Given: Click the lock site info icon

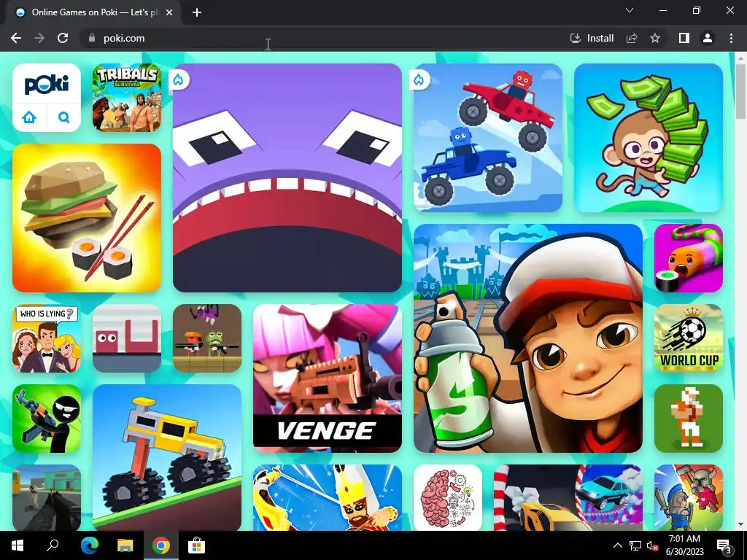Looking at the screenshot, I should coord(91,38).
